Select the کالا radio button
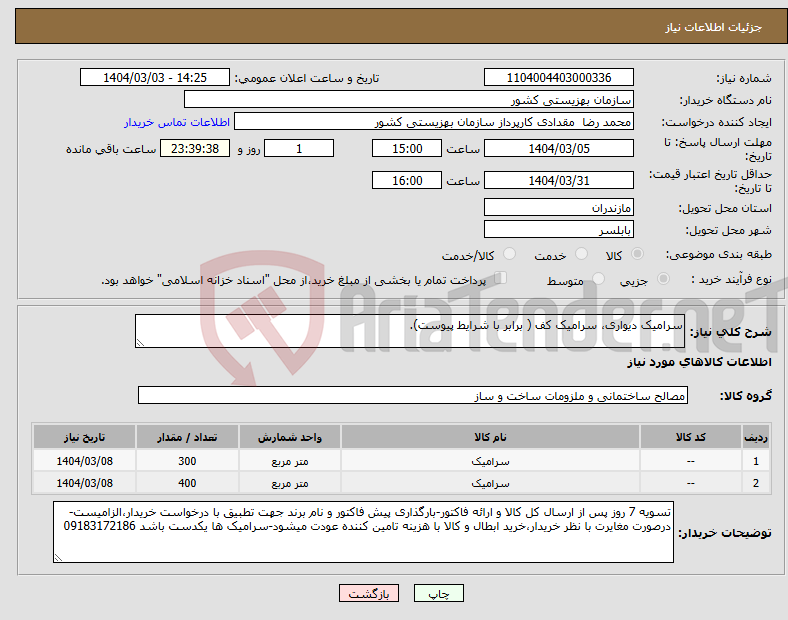The height and width of the screenshot is (620, 788). coord(637,254)
